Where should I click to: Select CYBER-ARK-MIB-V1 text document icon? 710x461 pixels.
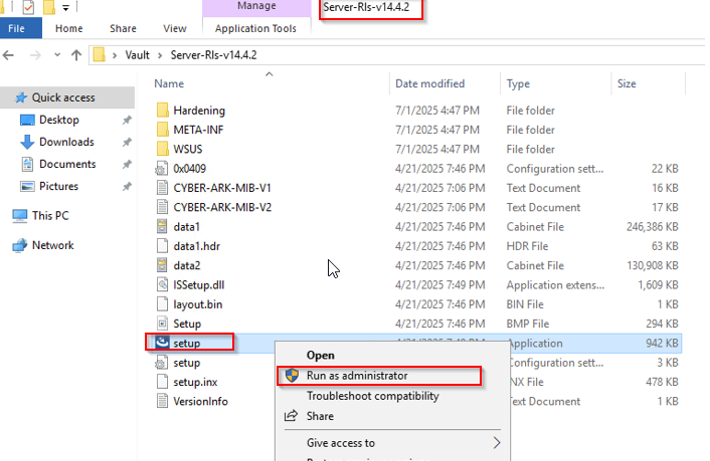tap(162, 188)
